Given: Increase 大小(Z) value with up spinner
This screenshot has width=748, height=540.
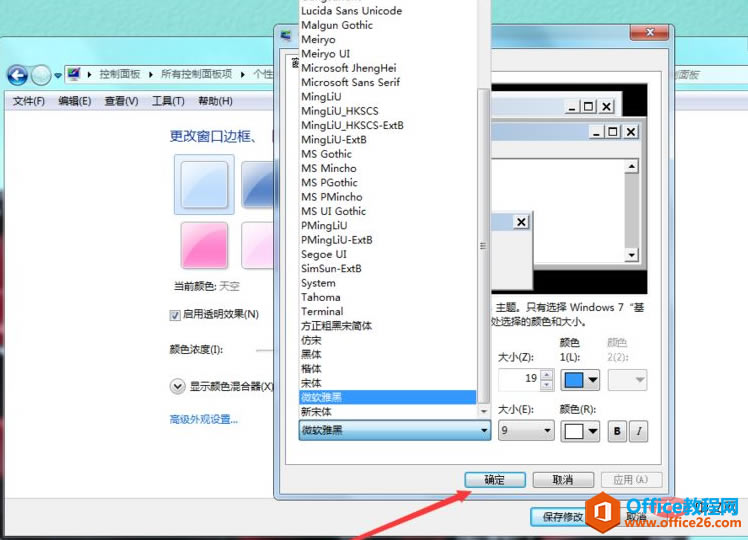Looking at the screenshot, I should tap(548, 374).
